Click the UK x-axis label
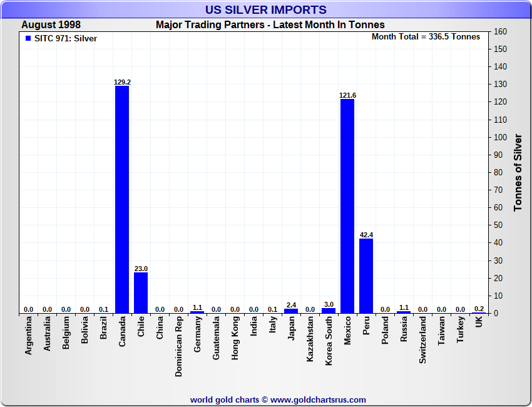The width and height of the screenshot is (532, 407). pyautogui.click(x=479, y=322)
